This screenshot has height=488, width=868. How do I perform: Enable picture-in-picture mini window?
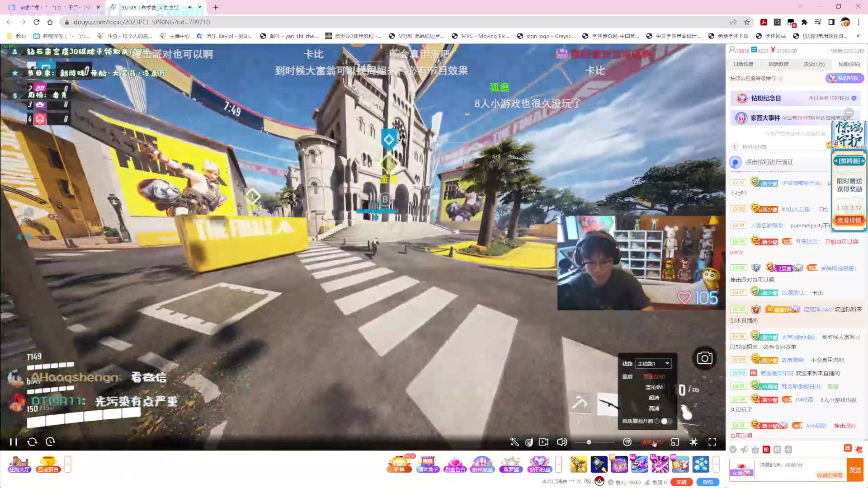pyautogui.click(x=675, y=442)
